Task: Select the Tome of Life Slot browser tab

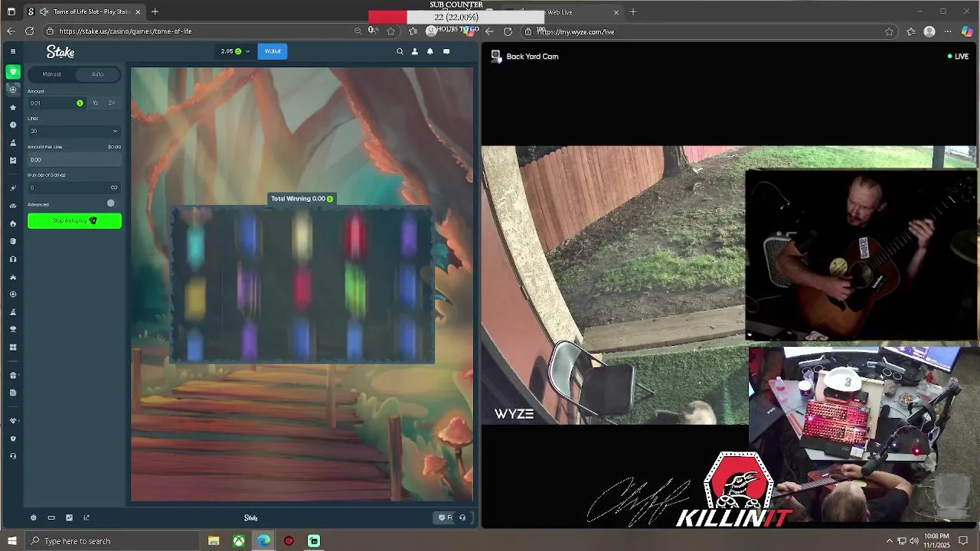Action: point(85,11)
